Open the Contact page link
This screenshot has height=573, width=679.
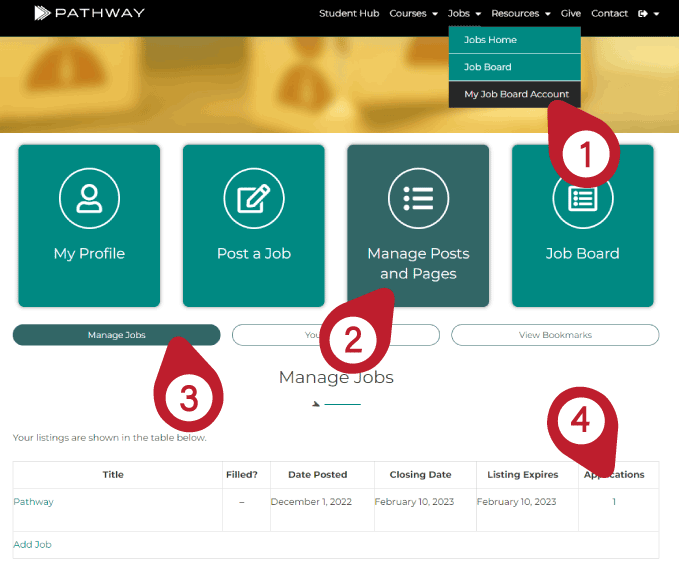click(609, 14)
